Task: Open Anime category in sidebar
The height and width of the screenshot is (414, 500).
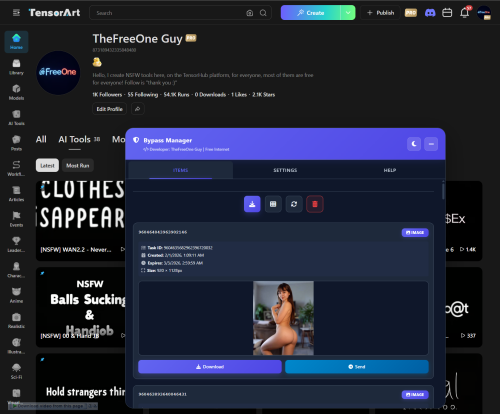Action: click(16, 295)
